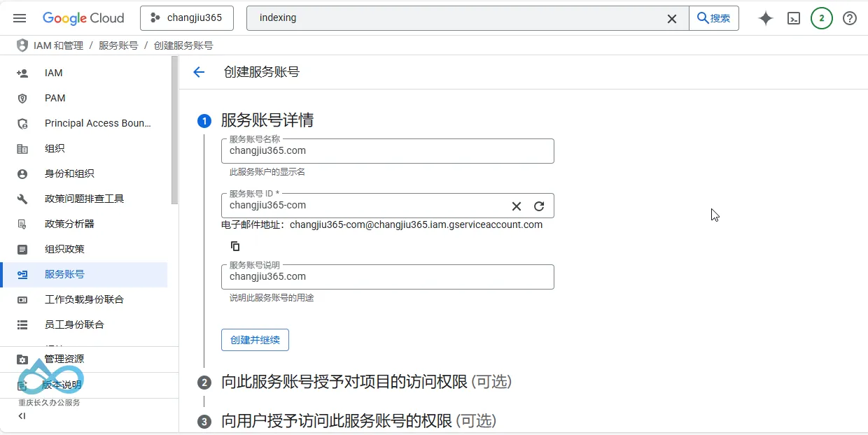Click the 创建并继续 button
Image resolution: width=868 pixels, height=435 pixels.
tap(255, 340)
